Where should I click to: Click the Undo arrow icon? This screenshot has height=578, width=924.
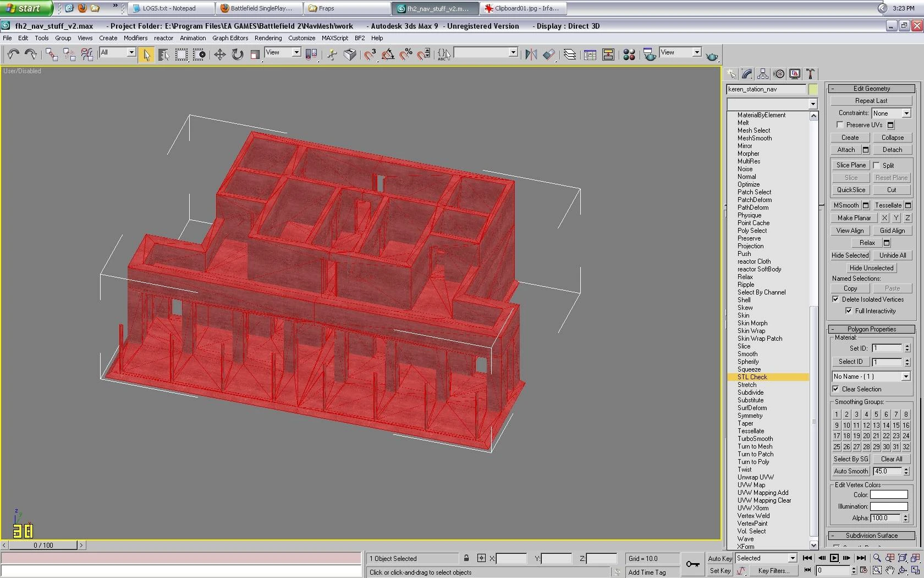point(13,54)
